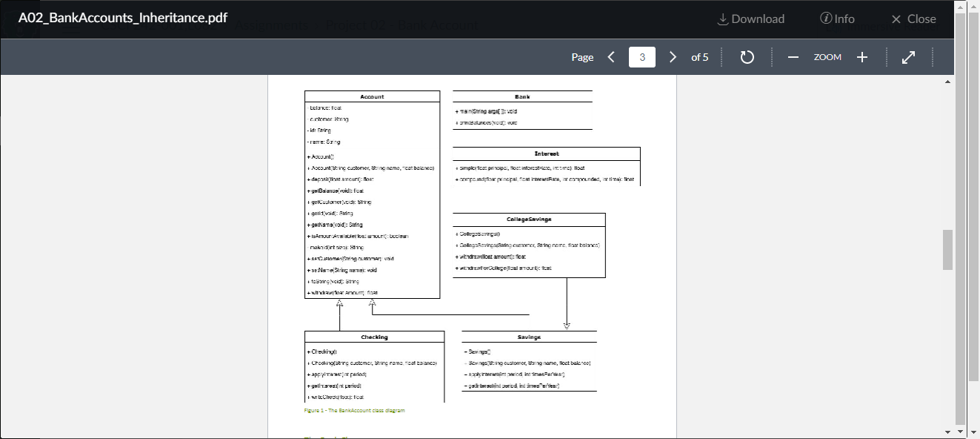
Task: Expand preview to full screen
Action: (x=909, y=57)
